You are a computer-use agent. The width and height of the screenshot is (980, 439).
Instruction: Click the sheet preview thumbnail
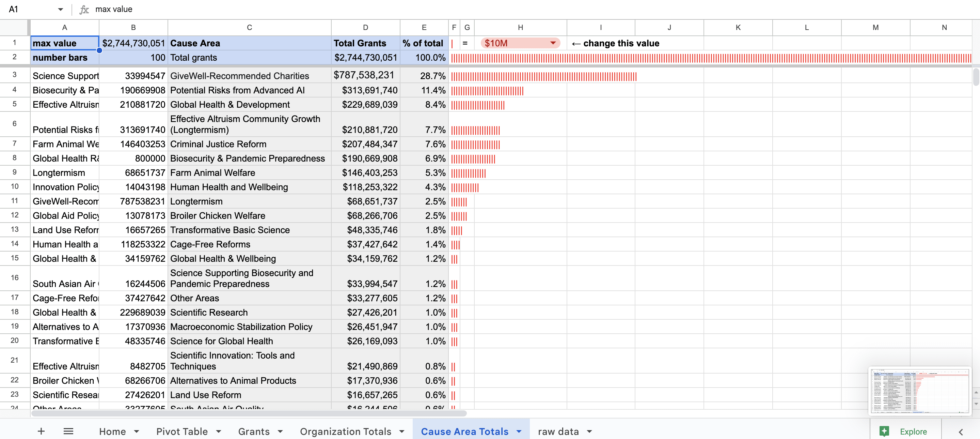pos(919,390)
